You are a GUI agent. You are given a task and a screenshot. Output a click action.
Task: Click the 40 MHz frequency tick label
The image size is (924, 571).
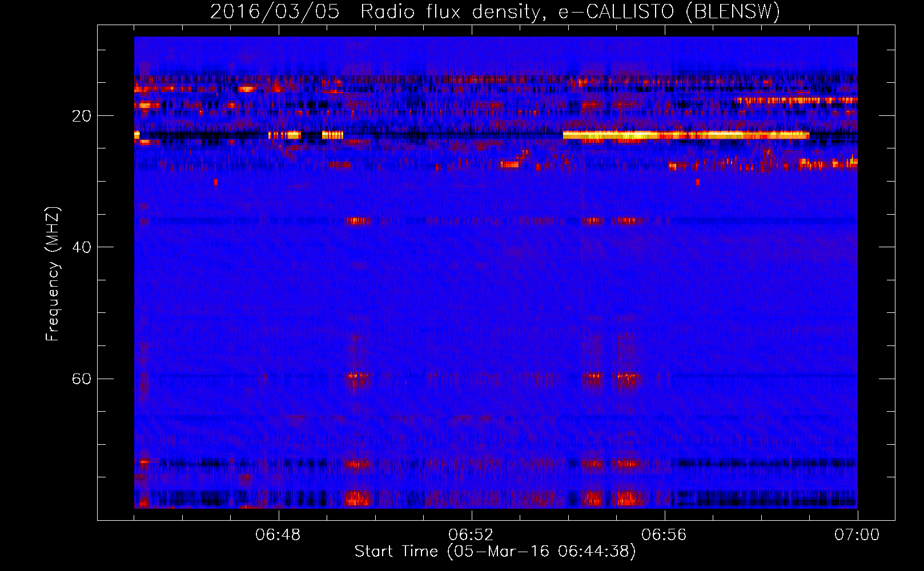(x=81, y=247)
